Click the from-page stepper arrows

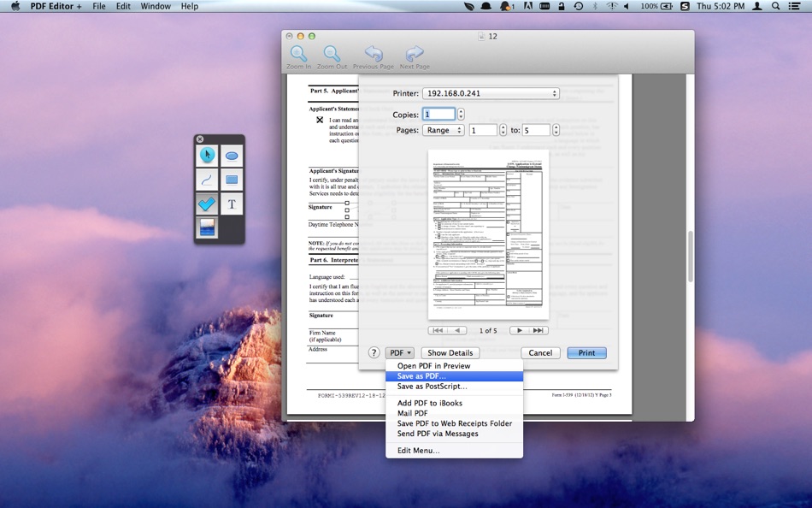(x=503, y=130)
